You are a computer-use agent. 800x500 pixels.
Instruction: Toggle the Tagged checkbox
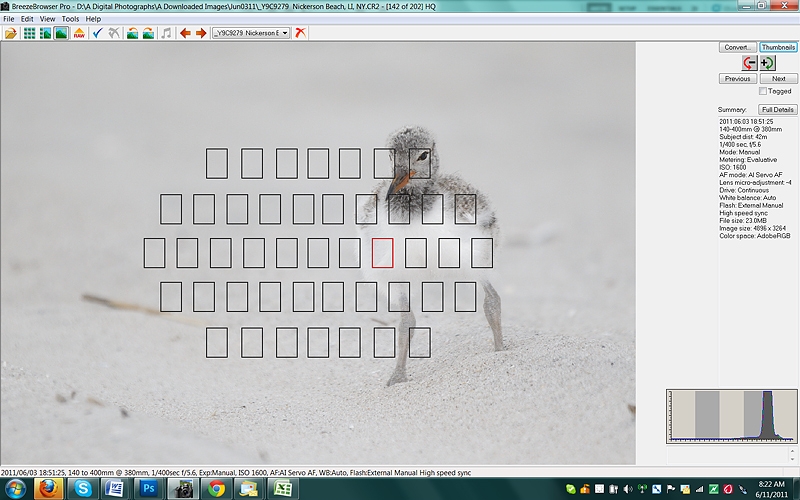(763, 91)
